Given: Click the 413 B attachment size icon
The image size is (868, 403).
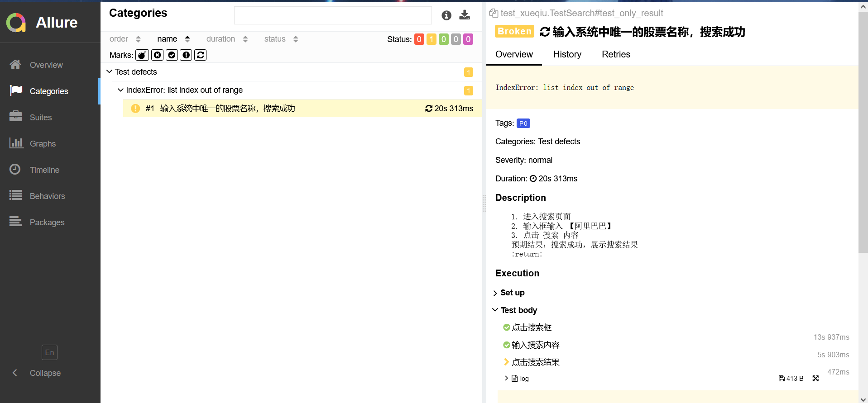Looking at the screenshot, I should pos(782,379).
